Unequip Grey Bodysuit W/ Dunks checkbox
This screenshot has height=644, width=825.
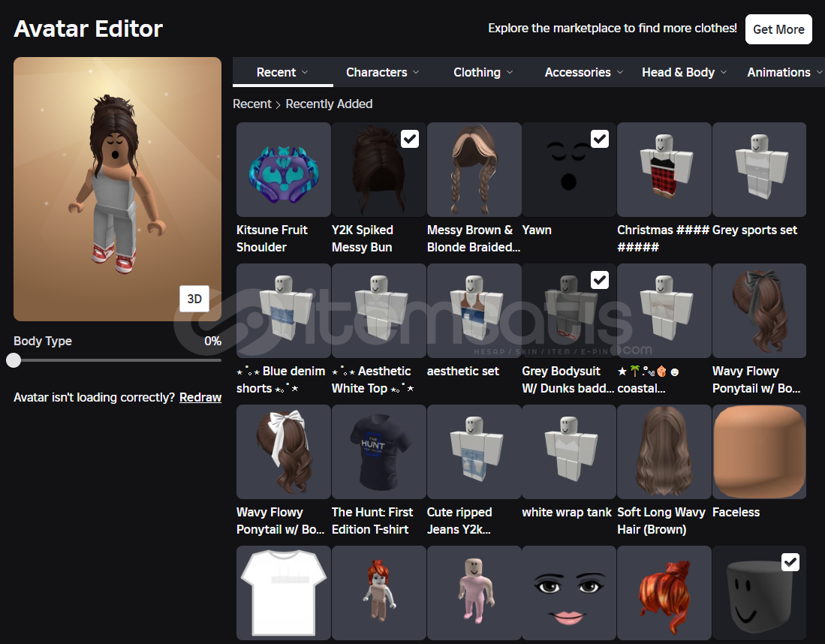coord(600,280)
